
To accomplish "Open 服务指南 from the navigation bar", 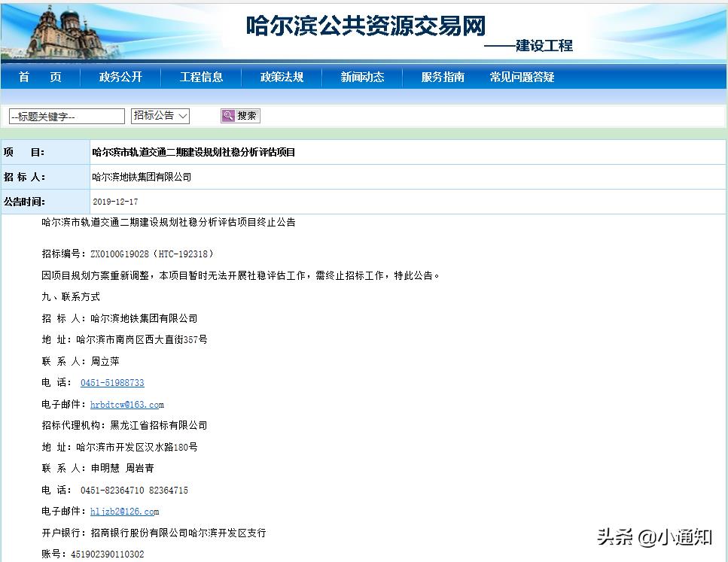I will (443, 77).
